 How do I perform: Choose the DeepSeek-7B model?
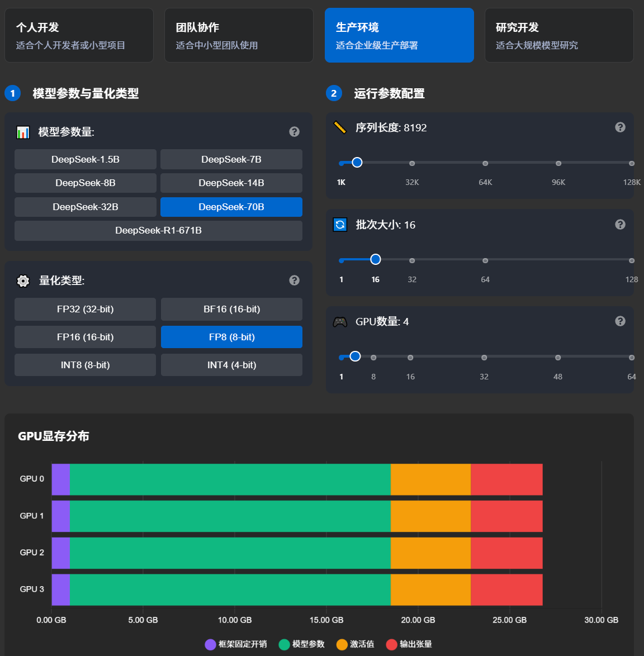(231, 159)
